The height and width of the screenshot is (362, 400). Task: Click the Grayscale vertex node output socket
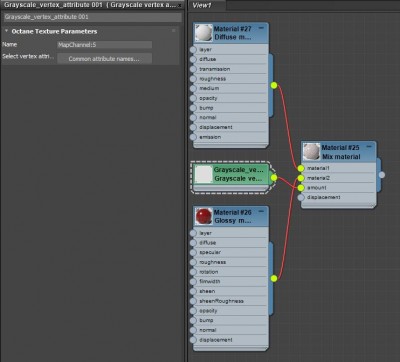pos(274,178)
